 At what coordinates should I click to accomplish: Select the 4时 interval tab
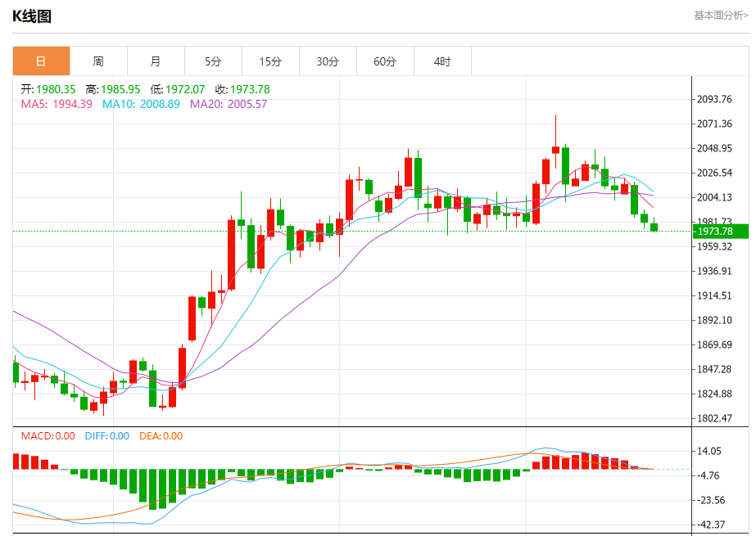pos(442,61)
